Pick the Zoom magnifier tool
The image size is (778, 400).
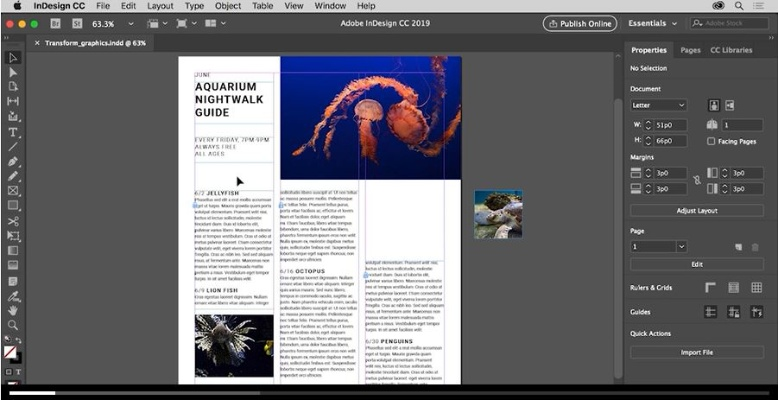click(x=13, y=325)
